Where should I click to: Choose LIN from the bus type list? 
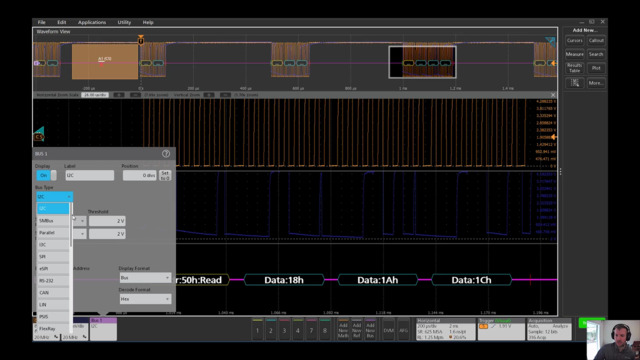tap(53, 304)
